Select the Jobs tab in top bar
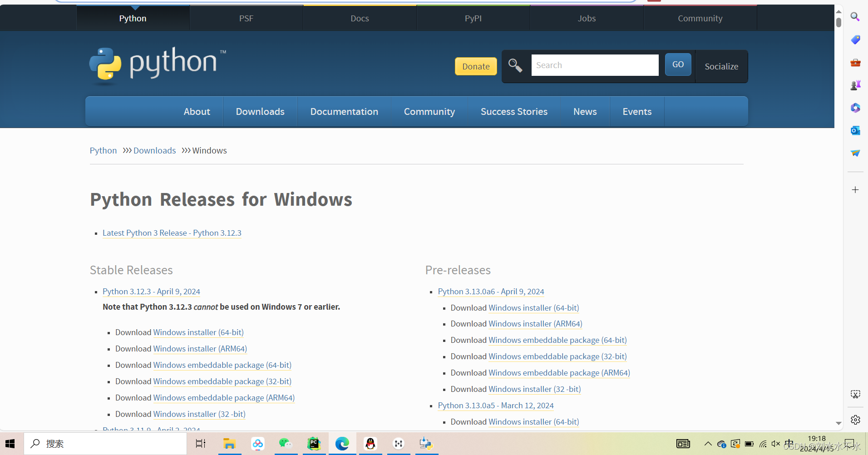Image resolution: width=868 pixels, height=455 pixels. pos(587,18)
